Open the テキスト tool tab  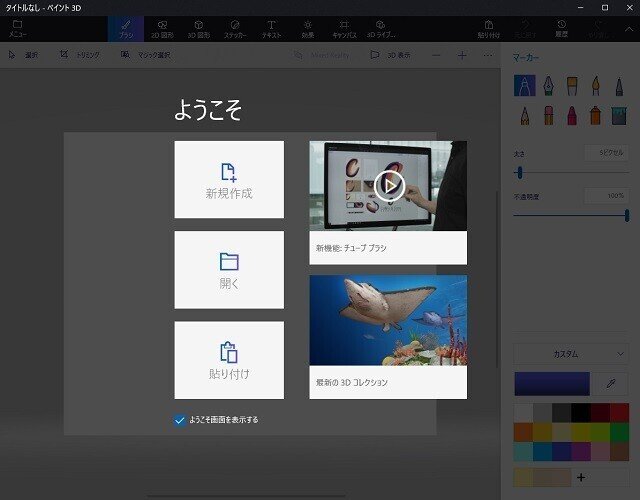pyautogui.click(x=271, y=29)
